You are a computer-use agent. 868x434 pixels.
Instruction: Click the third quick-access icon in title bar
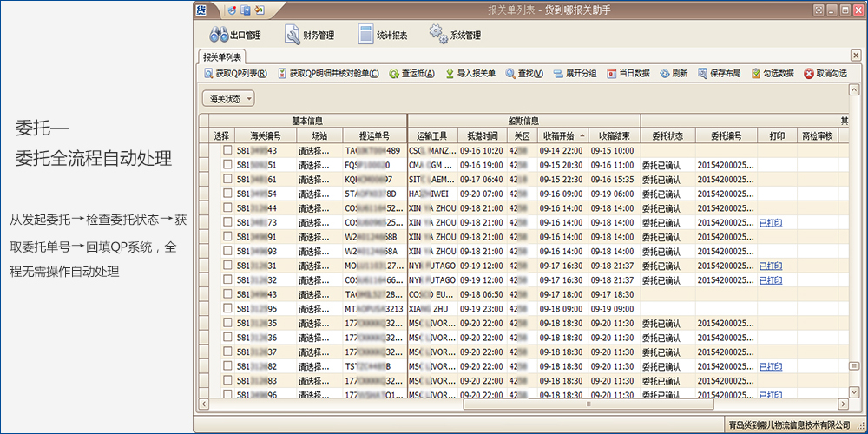[x=259, y=10]
